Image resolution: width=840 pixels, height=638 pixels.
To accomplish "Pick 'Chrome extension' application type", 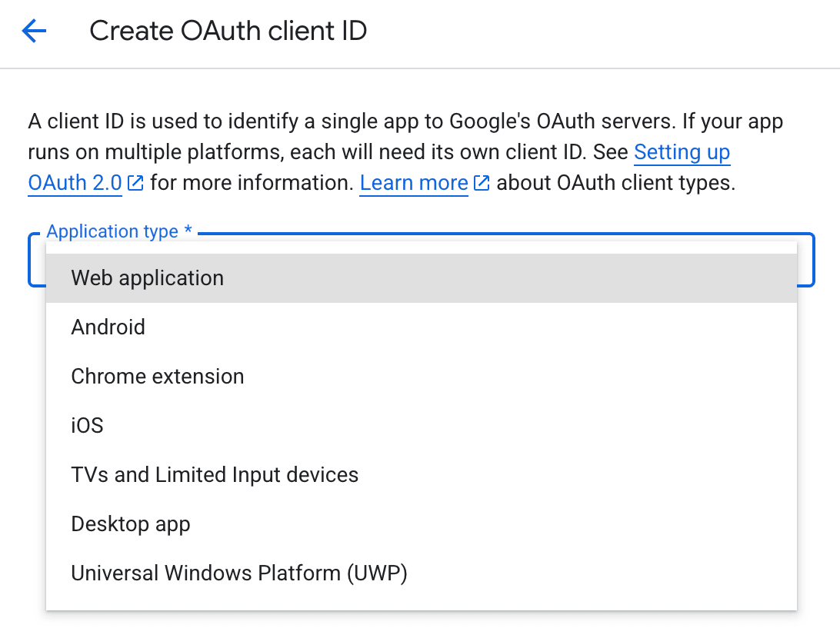I will (158, 377).
